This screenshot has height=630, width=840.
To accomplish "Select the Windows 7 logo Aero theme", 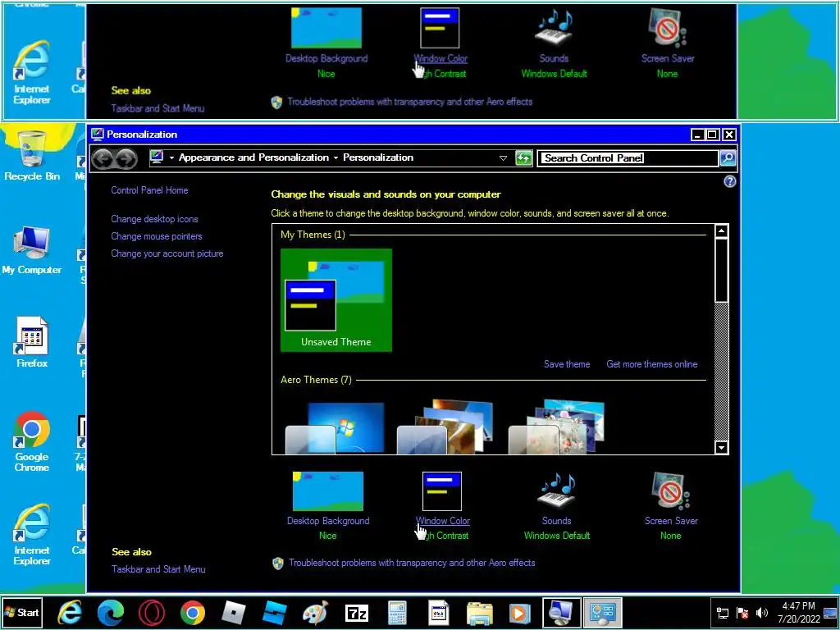I will pos(336,427).
